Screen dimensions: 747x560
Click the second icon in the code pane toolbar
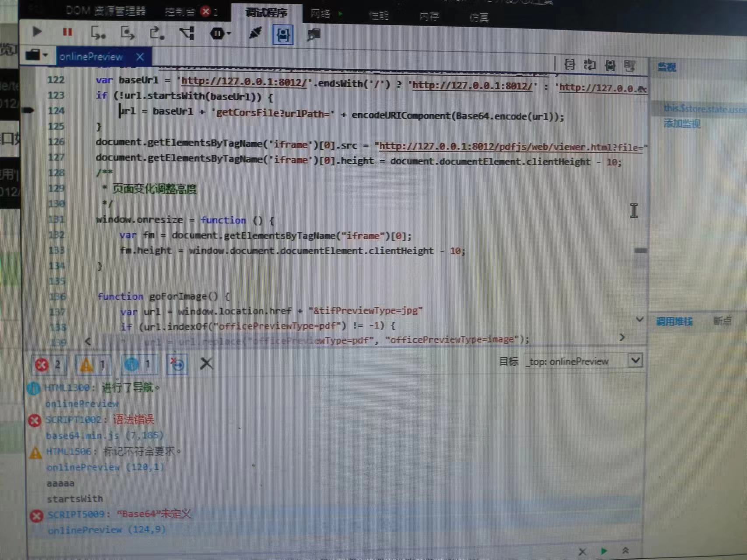point(590,65)
